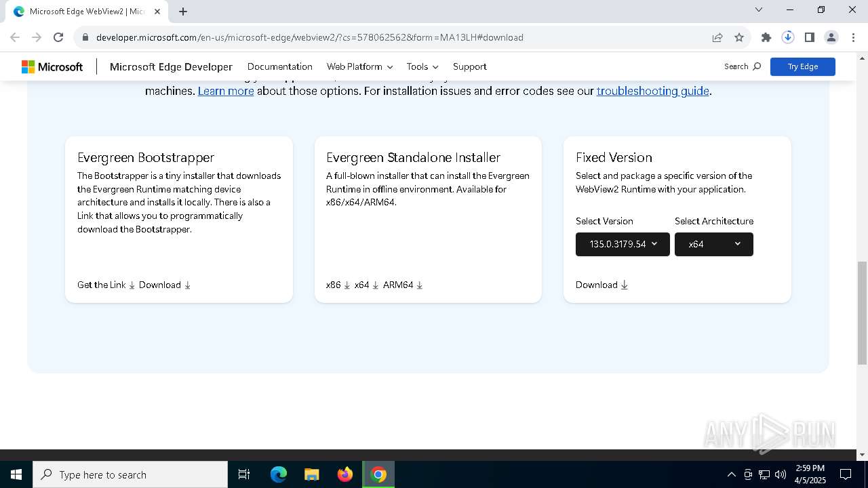This screenshot has height=488, width=868.
Task: Download the ARM64 Standalone Installer
Action: (403, 285)
